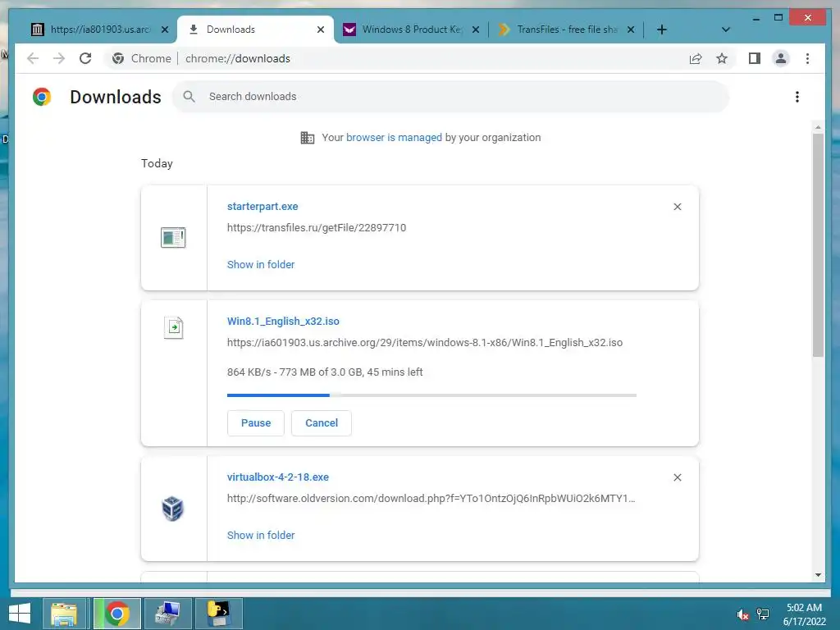Show virtualbox-4-2-18.exe in folder
This screenshot has height=630, width=840.
[x=261, y=535]
